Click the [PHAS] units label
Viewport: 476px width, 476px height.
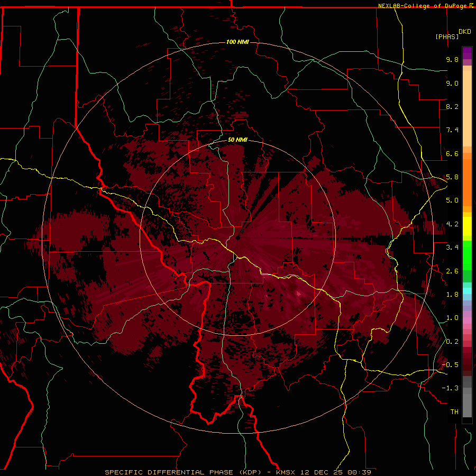[447, 36]
